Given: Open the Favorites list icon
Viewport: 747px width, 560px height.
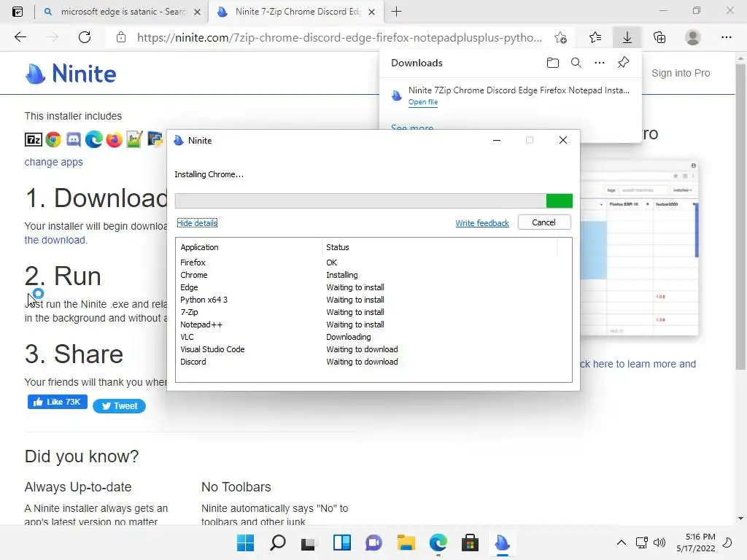Looking at the screenshot, I should 595,37.
